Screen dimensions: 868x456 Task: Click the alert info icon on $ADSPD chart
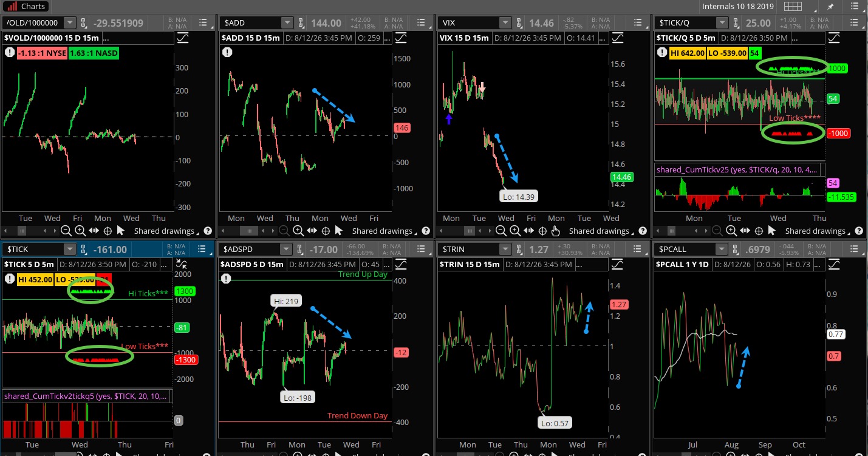227,279
